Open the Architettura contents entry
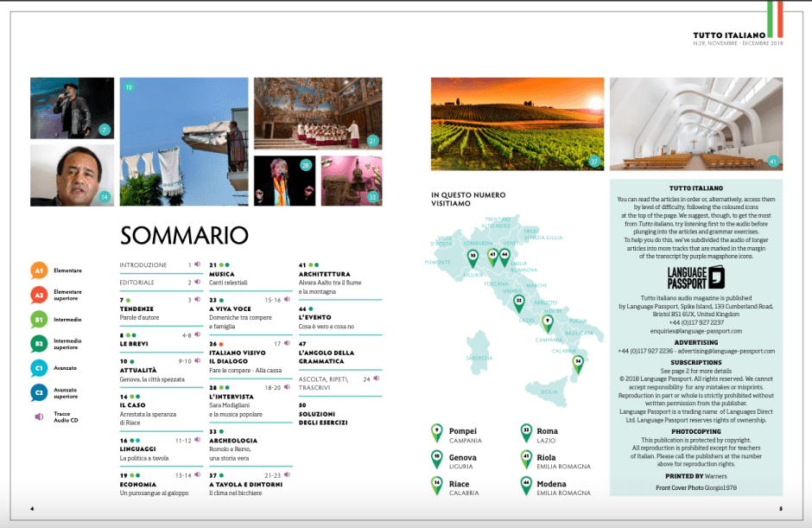812x528 pixels. tap(323, 274)
